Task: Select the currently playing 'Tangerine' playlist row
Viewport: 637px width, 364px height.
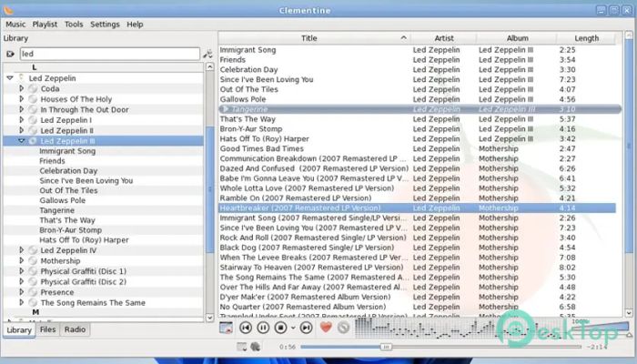Action: [420, 109]
